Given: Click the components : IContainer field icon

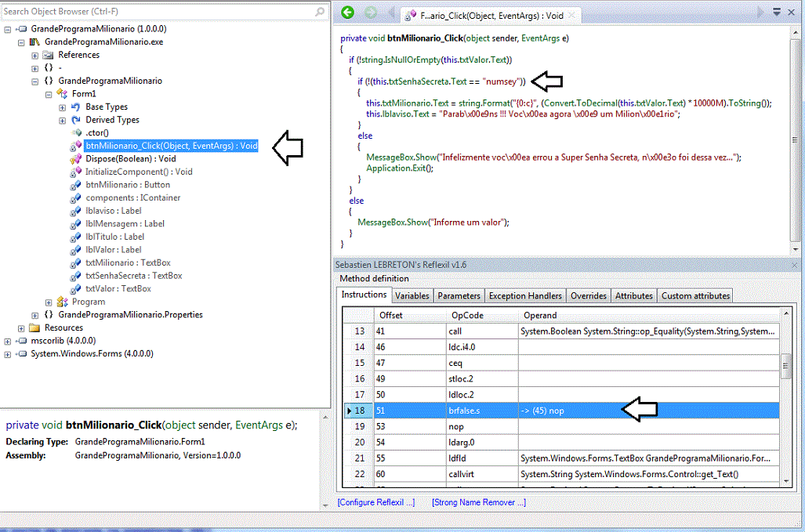Looking at the screenshot, I should point(76,198).
